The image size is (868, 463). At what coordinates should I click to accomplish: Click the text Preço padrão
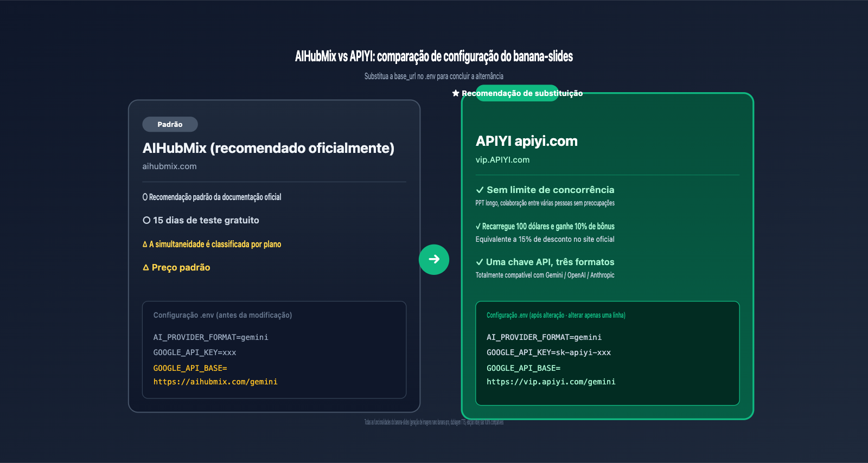[181, 267]
